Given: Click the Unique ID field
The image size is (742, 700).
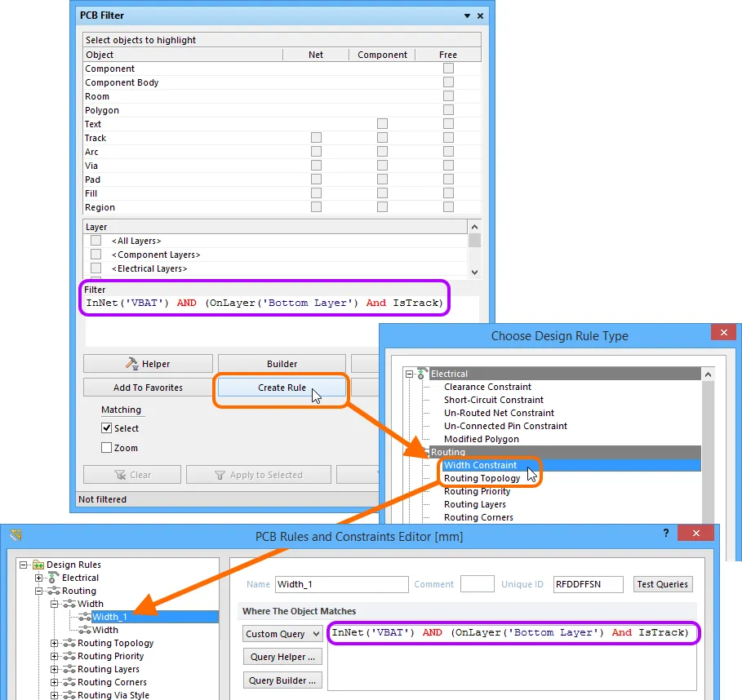Looking at the screenshot, I should click(x=589, y=584).
